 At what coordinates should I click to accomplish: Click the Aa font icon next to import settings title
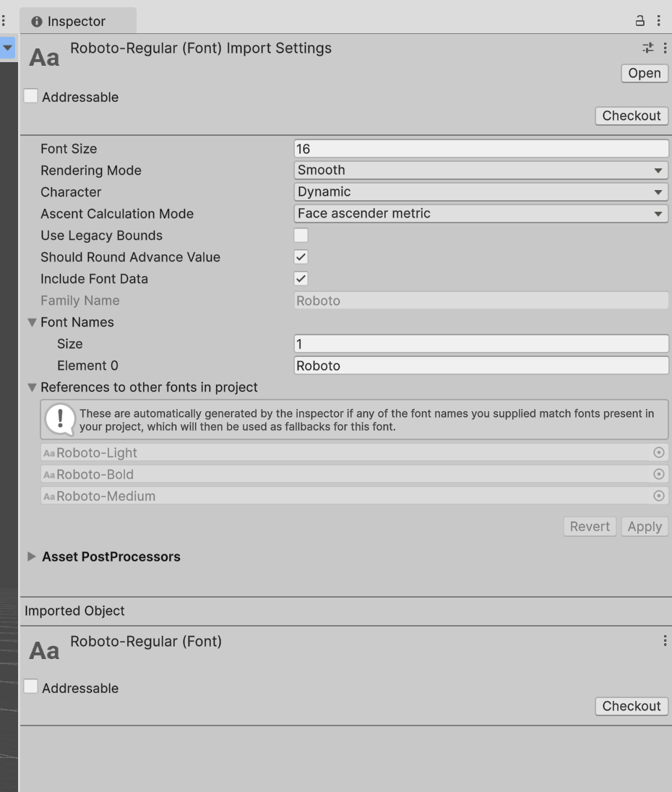pyautogui.click(x=43, y=56)
